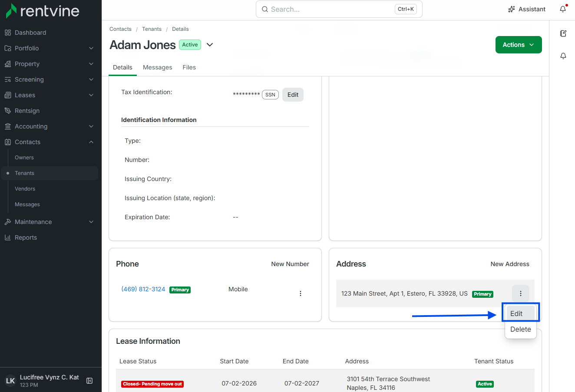Click the Lease Status column header

click(x=138, y=361)
